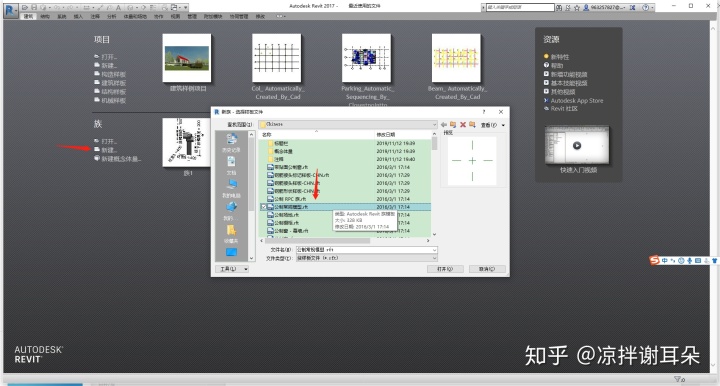Open History location in the dialog sidebar
This screenshot has height=386, width=720.
tap(231, 142)
